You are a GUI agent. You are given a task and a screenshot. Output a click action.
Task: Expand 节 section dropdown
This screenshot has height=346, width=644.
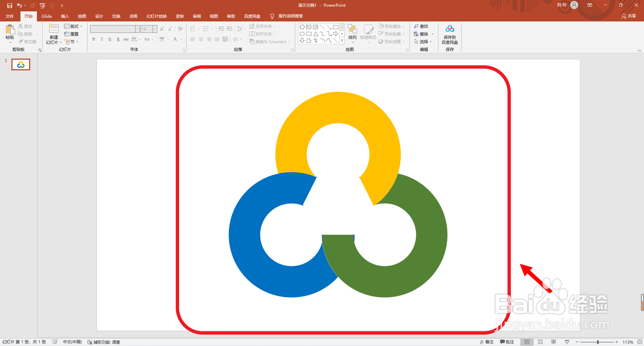[x=71, y=42]
